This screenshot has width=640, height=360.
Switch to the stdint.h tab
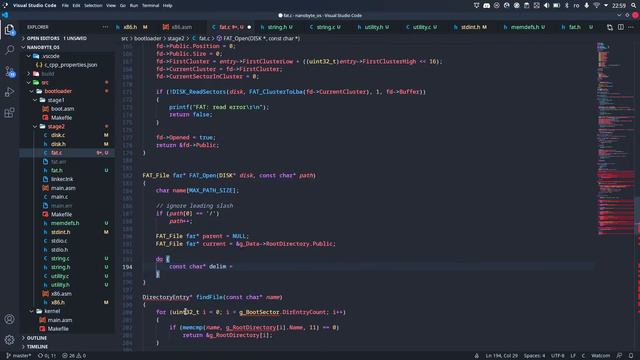click(471, 27)
